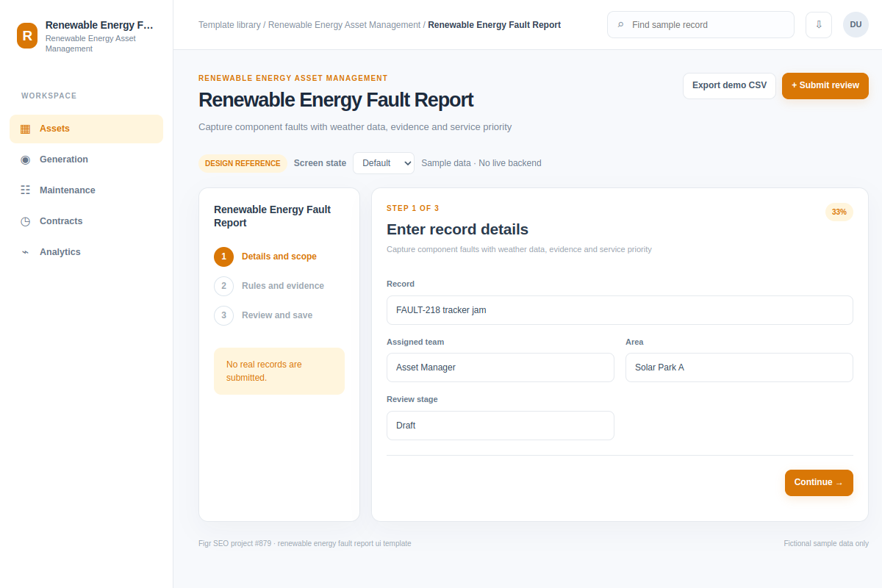Viewport: 882px width, 588px height.
Task: Click the 'STEP 1 OF 3' label
Action: (413, 209)
